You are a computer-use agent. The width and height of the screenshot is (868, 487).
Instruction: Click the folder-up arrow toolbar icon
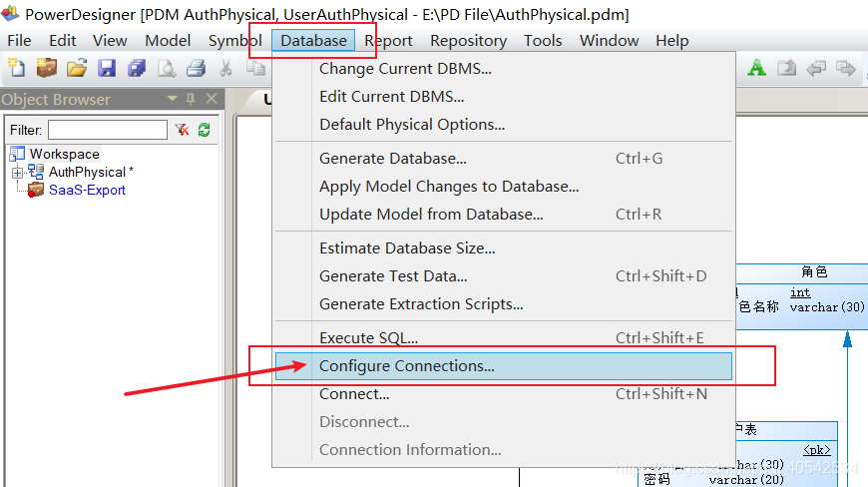tap(786, 68)
